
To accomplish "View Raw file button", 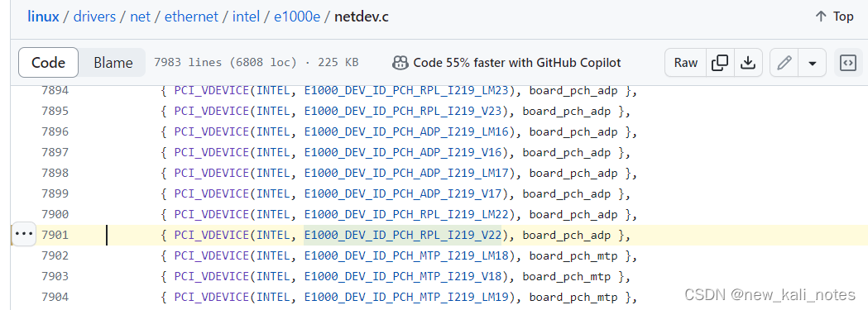I will click(x=685, y=63).
